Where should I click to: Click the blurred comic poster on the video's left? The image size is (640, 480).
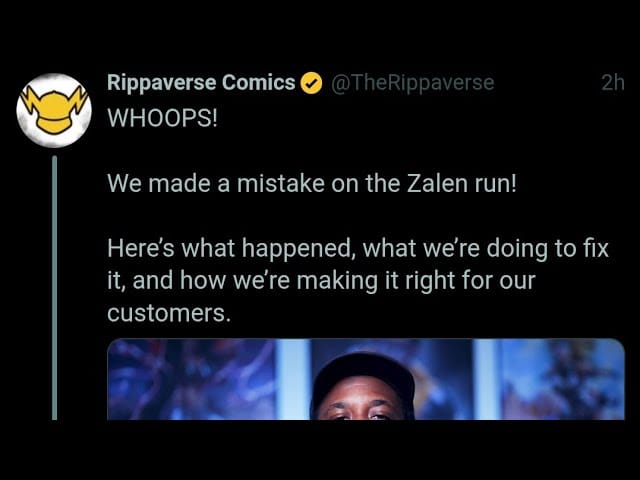[x=192, y=379]
